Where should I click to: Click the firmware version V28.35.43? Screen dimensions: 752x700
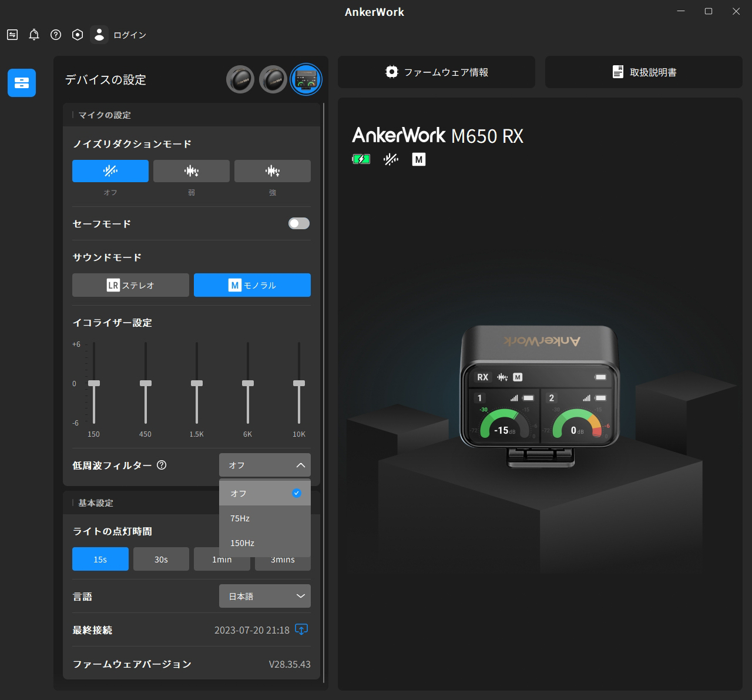[x=290, y=664]
